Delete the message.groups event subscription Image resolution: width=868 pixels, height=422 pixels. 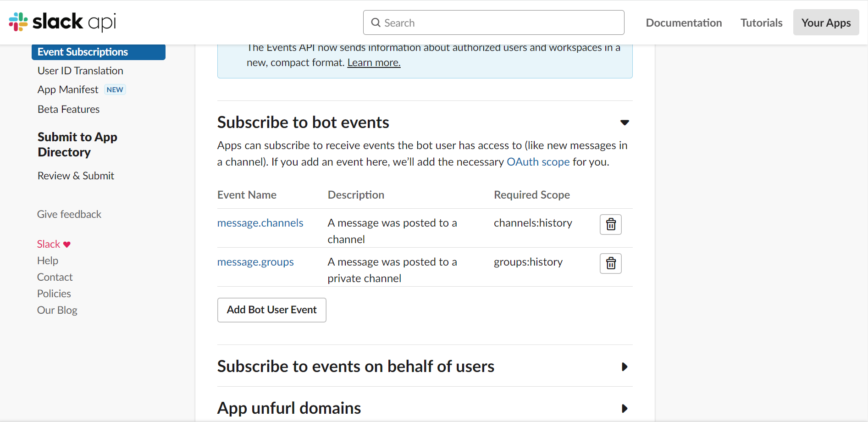[x=610, y=263]
